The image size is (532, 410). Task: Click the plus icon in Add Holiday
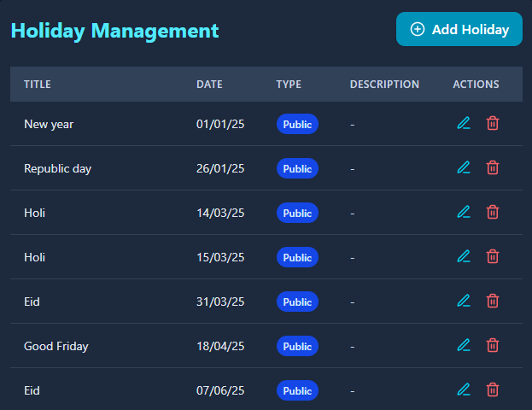tap(417, 29)
